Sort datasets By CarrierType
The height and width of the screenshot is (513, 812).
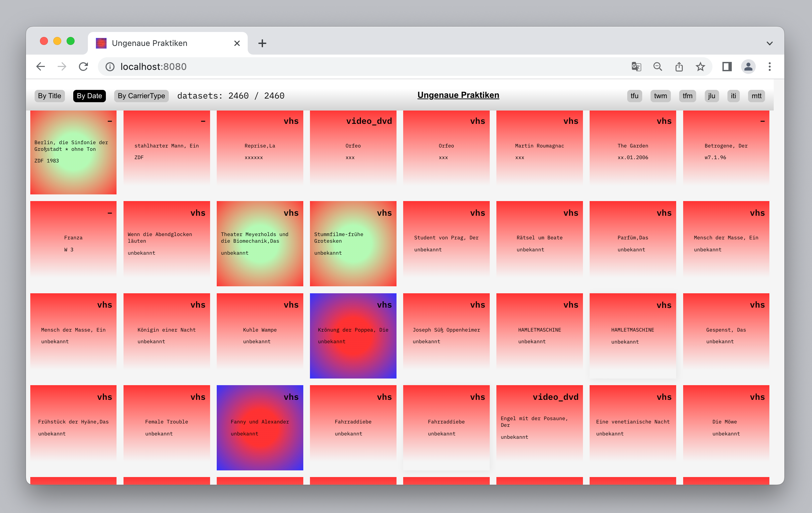(141, 96)
